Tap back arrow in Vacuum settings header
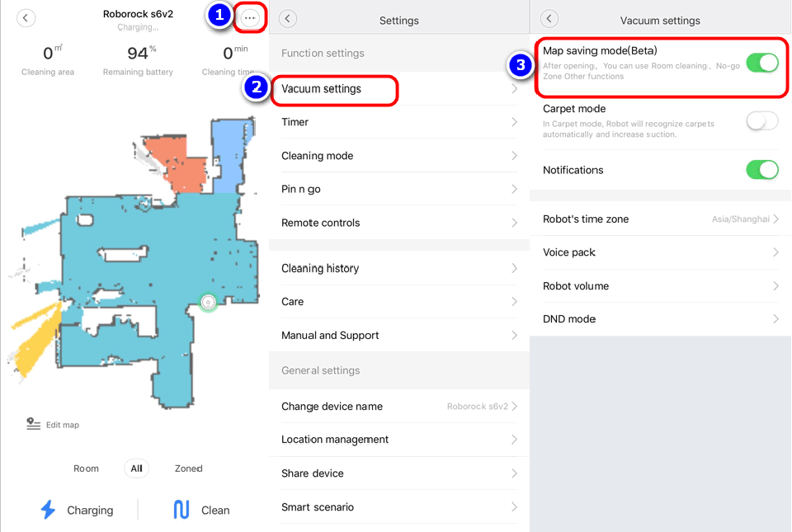792x532 pixels. point(549,19)
